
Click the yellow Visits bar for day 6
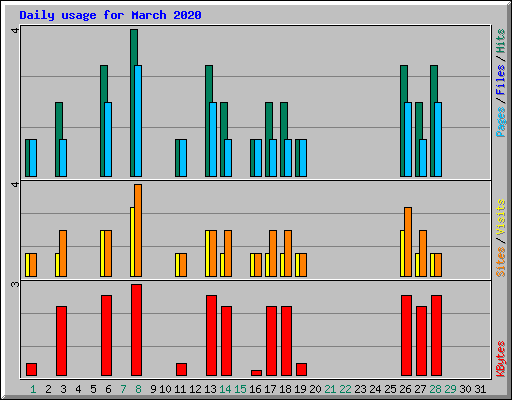[102, 253]
